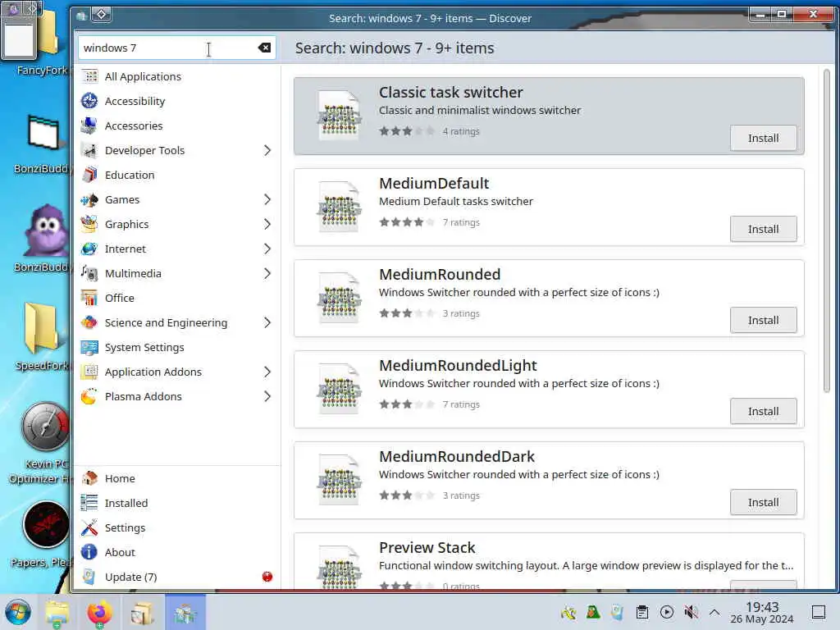Open the Accessibility category
Image resolution: width=840 pixels, height=630 pixels.
(177, 101)
